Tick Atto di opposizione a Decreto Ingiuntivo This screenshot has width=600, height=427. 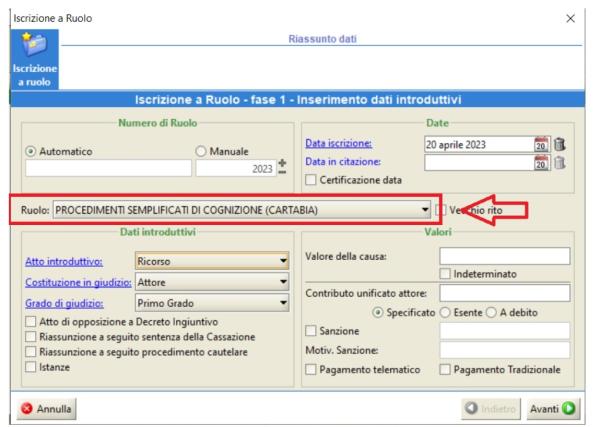(31, 321)
